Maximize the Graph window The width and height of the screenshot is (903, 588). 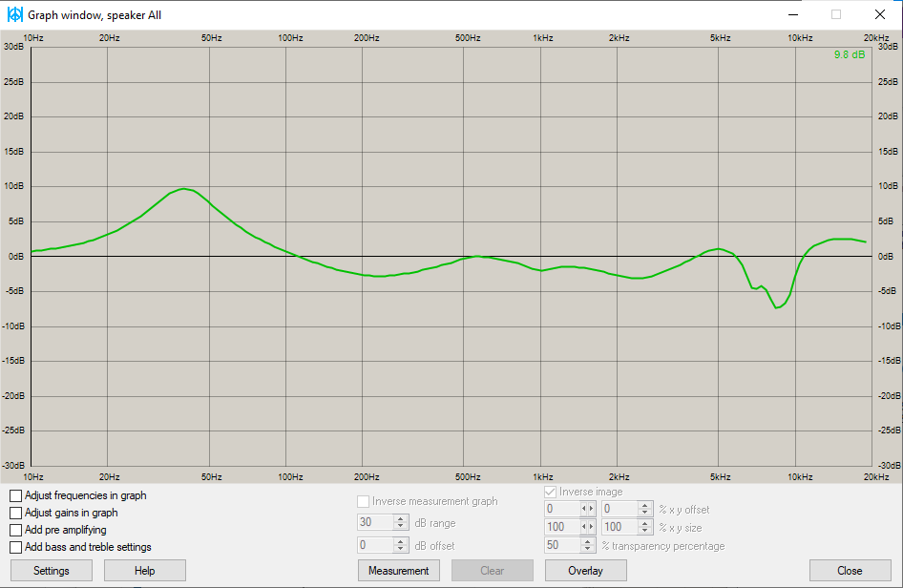(x=836, y=14)
